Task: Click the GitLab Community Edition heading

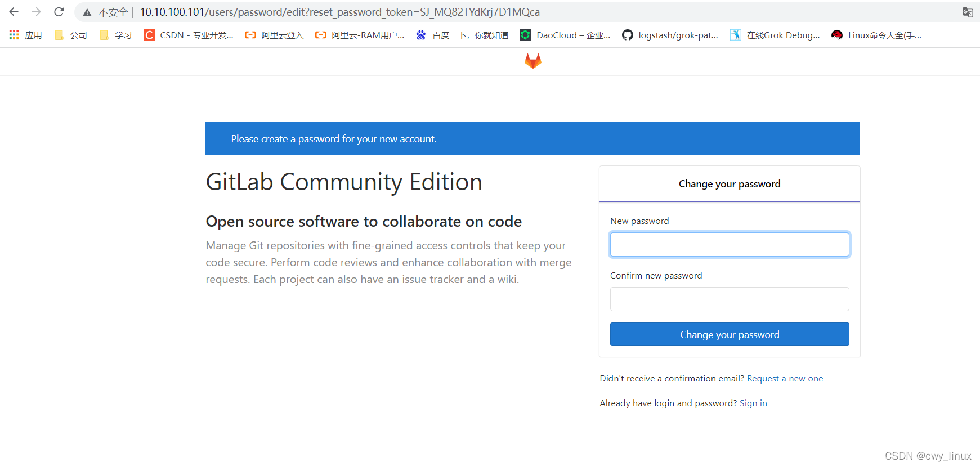Action: [344, 182]
